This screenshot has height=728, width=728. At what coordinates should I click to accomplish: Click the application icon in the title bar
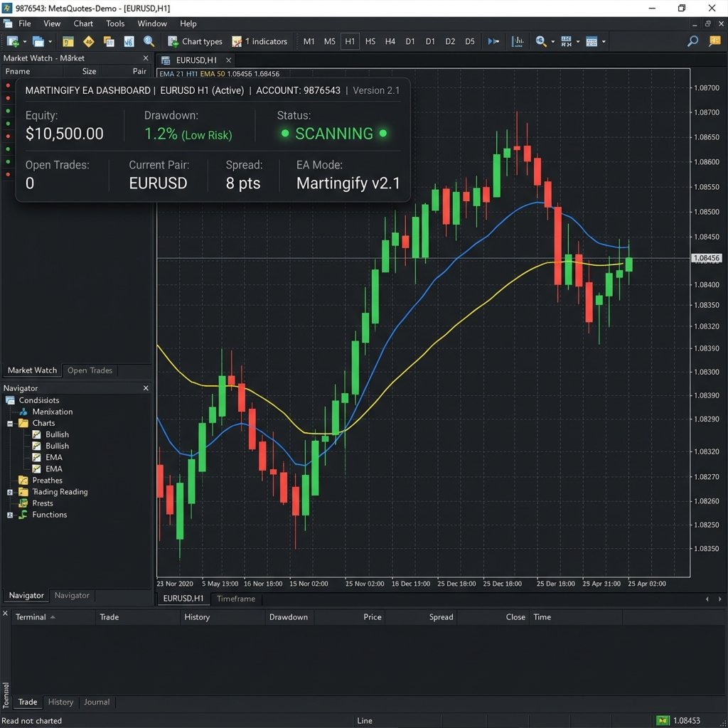(x=7, y=8)
